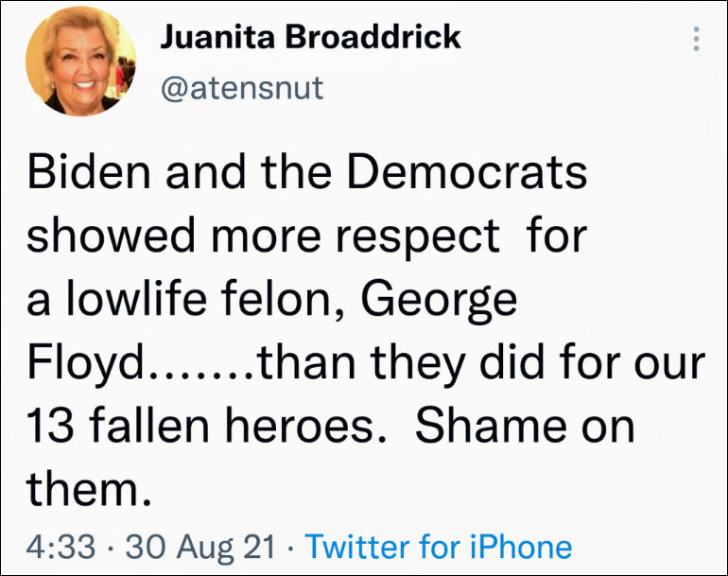Click the word "felon" in the tweet
This screenshot has height=576, width=728.
286,301
